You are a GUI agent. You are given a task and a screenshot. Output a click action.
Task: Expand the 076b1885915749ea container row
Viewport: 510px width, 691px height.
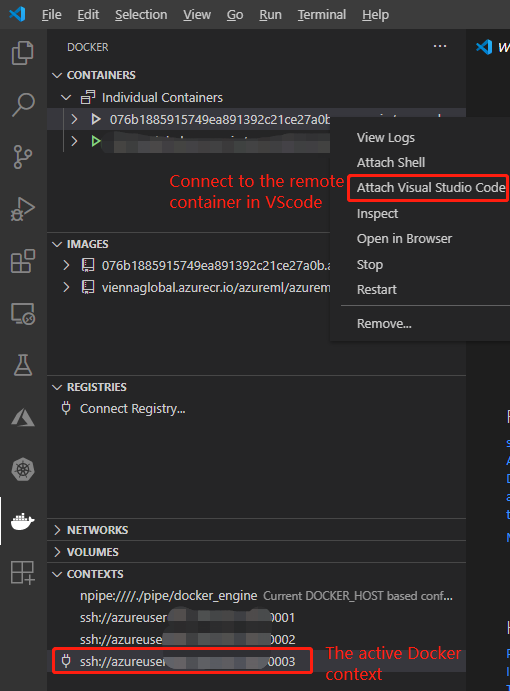pos(74,119)
